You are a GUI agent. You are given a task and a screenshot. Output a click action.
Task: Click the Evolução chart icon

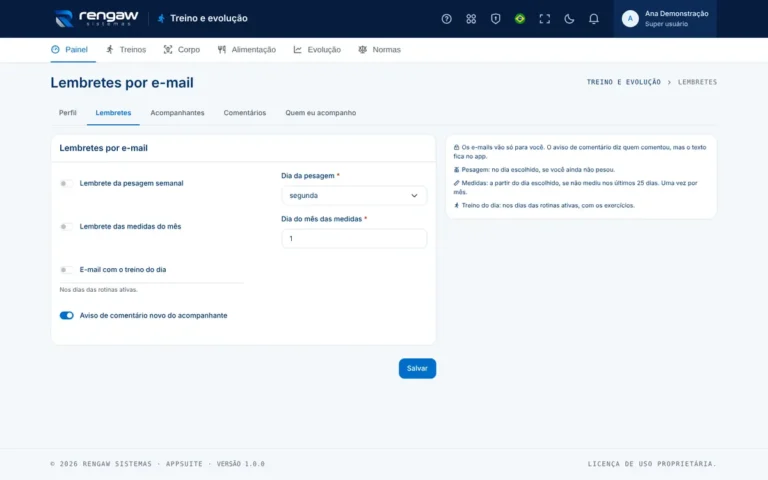297,49
